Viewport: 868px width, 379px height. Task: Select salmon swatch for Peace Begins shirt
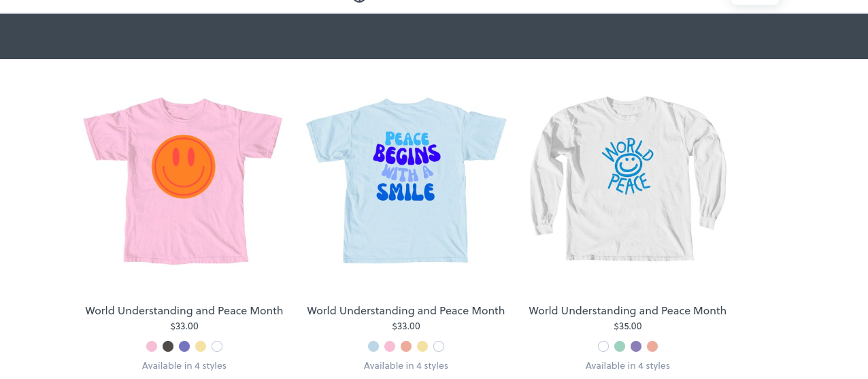click(406, 346)
